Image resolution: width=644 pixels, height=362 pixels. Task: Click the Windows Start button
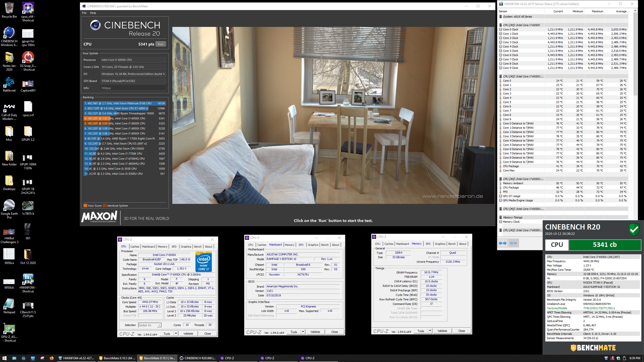4,358
